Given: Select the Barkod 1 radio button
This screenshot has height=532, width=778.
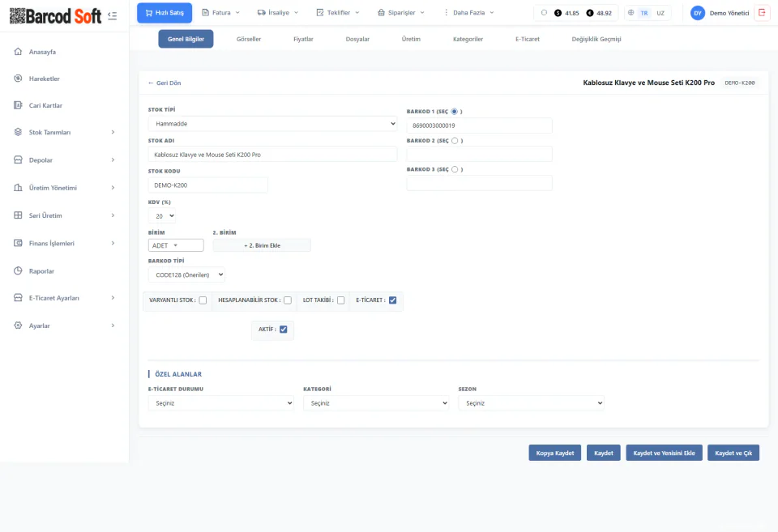Looking at the screenshot, I should tap(454, 112).
